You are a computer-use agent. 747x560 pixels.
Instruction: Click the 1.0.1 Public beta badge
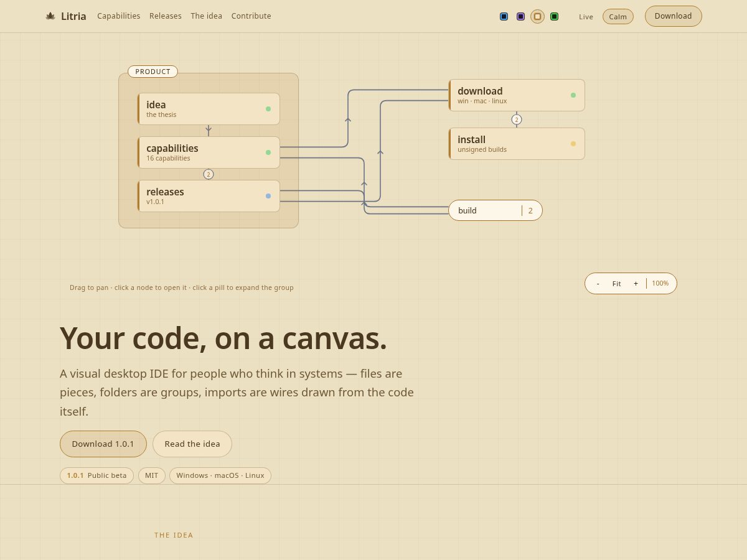(x=96, y=475)
